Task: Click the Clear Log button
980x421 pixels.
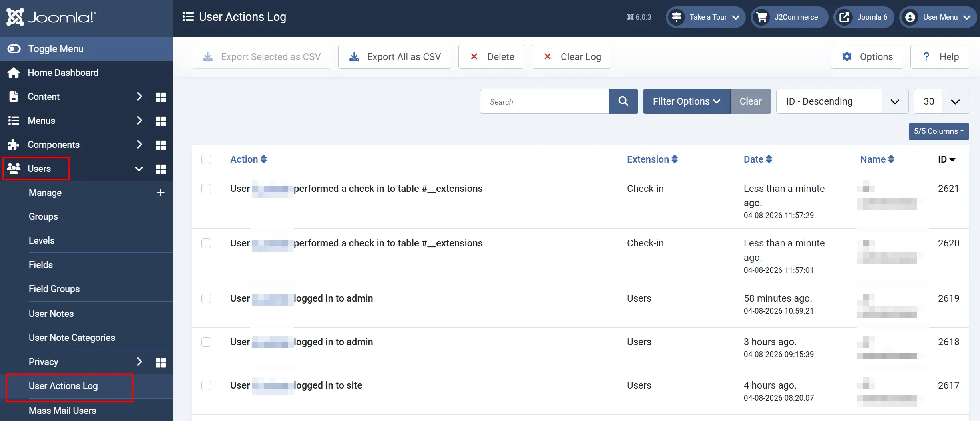Action: [571, 57]
